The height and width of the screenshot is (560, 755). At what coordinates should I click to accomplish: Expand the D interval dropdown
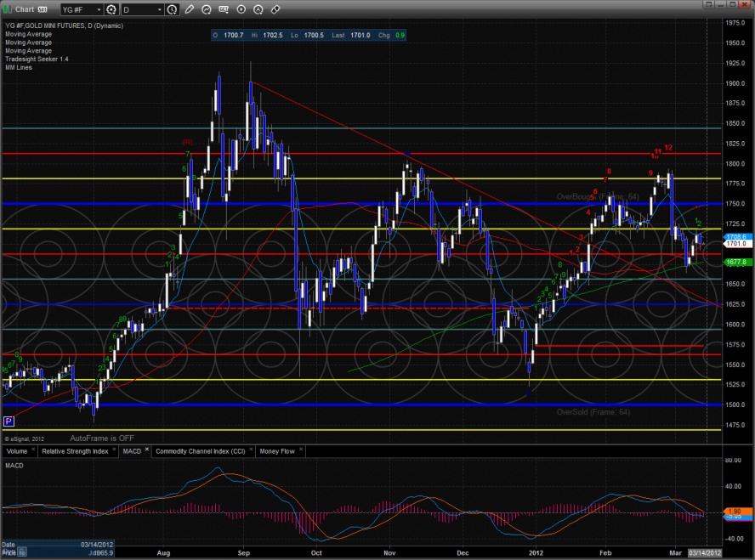tap(161, 10)
